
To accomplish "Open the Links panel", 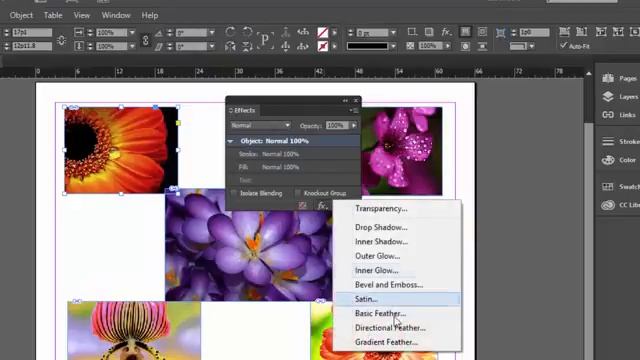I will (x=619, y=115).
